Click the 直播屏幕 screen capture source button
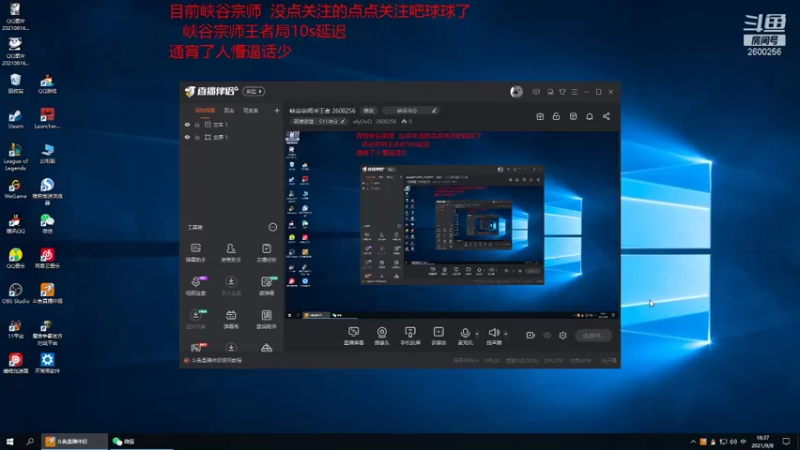Viewport: 800px width, 450px height. coord(354,336)
